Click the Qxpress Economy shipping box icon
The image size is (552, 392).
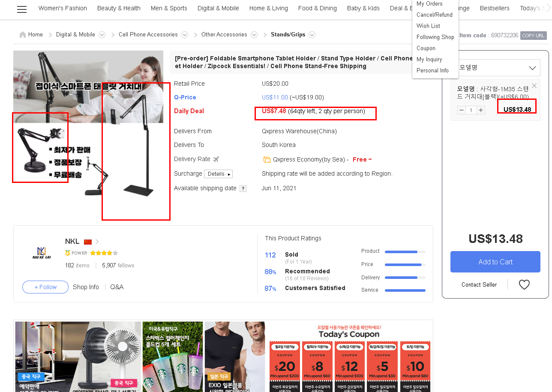(x=267, y=160)
